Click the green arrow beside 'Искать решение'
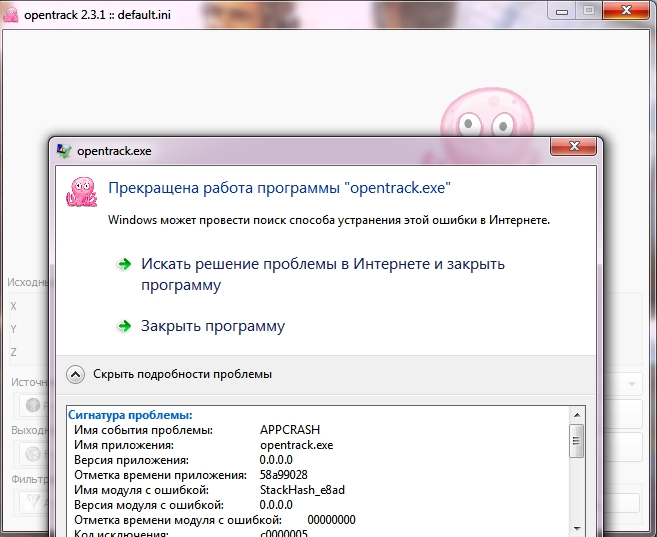 (x=124, y=264)
